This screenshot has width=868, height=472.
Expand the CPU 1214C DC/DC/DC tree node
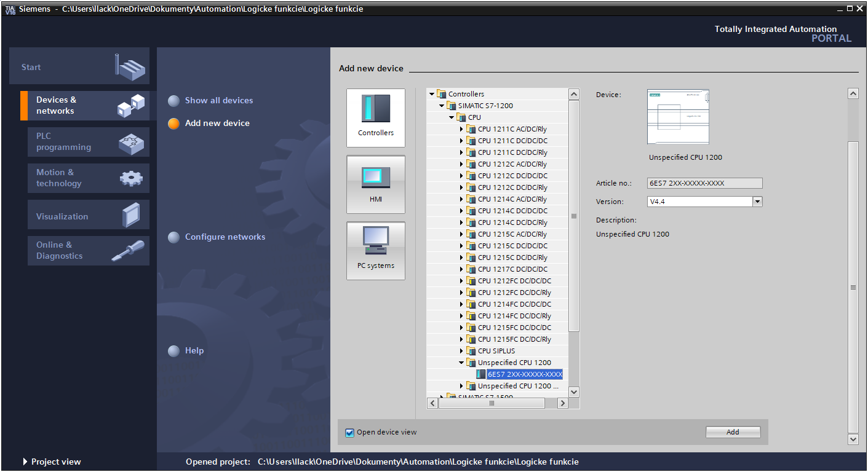pos(461,211)
